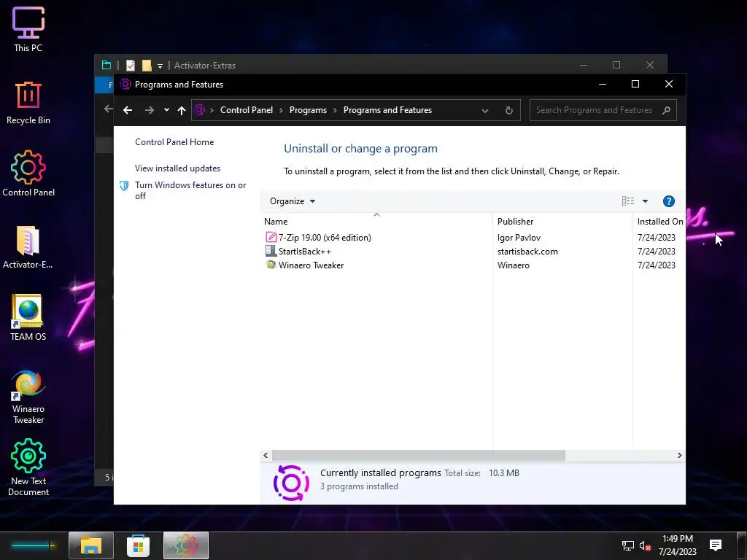
Task: Open File Explorer from the taskbar
Action: (91, 545)
